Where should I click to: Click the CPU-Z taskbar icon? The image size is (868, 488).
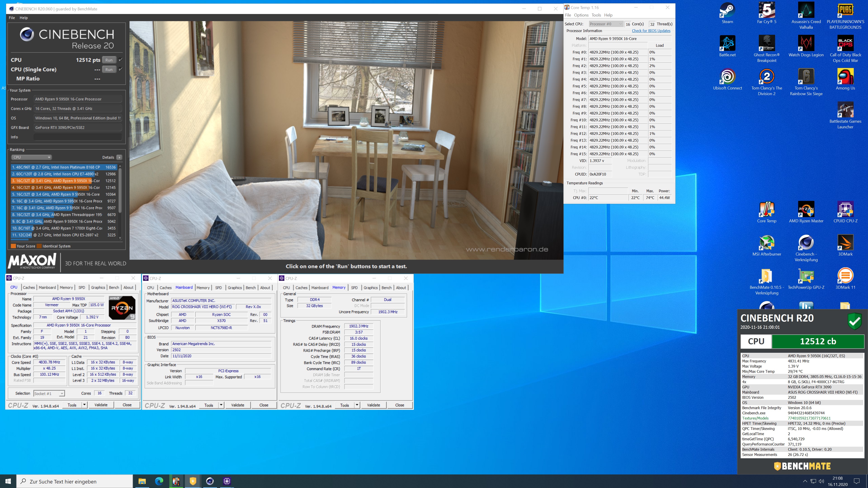click(226, 481)
